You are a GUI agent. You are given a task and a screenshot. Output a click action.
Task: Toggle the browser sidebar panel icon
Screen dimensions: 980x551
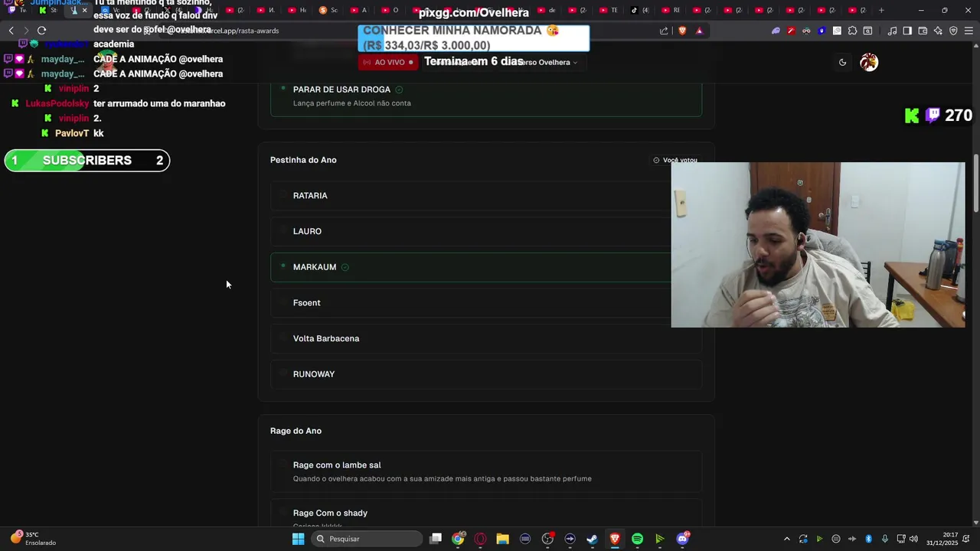click(x=907, y=31)
